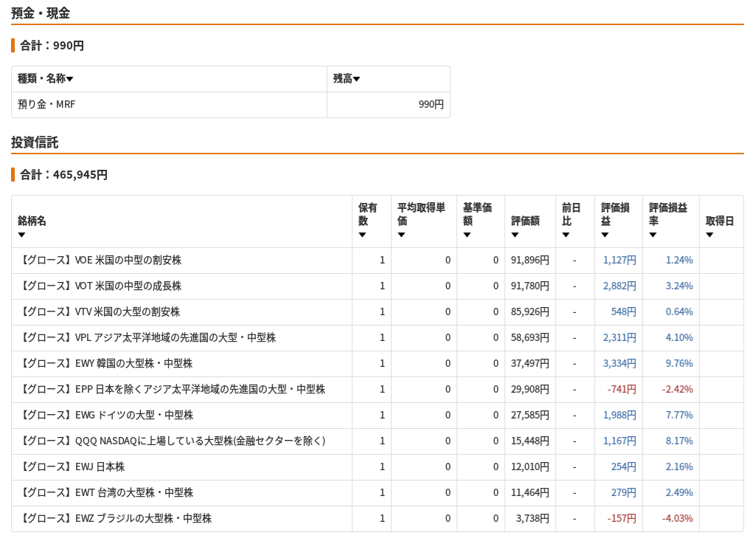This screenshot has height=544, width=756.
Task: Sort the 残高 column
Action: point(356,78)
